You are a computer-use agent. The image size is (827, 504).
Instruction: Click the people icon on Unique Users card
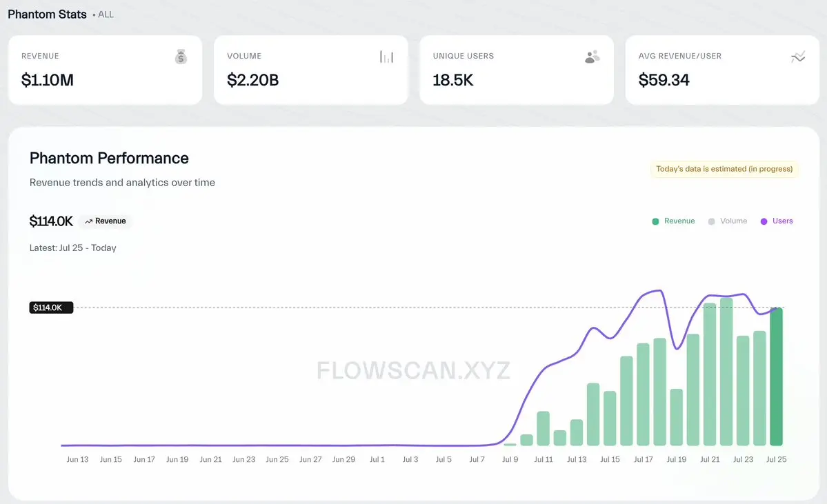pos(592,57)
